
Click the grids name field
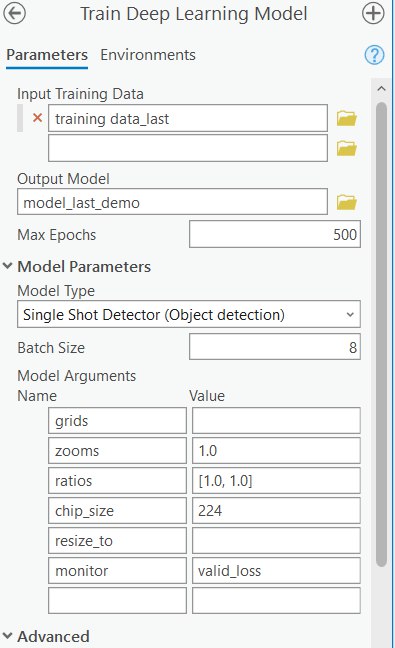(x=117, y=421)
